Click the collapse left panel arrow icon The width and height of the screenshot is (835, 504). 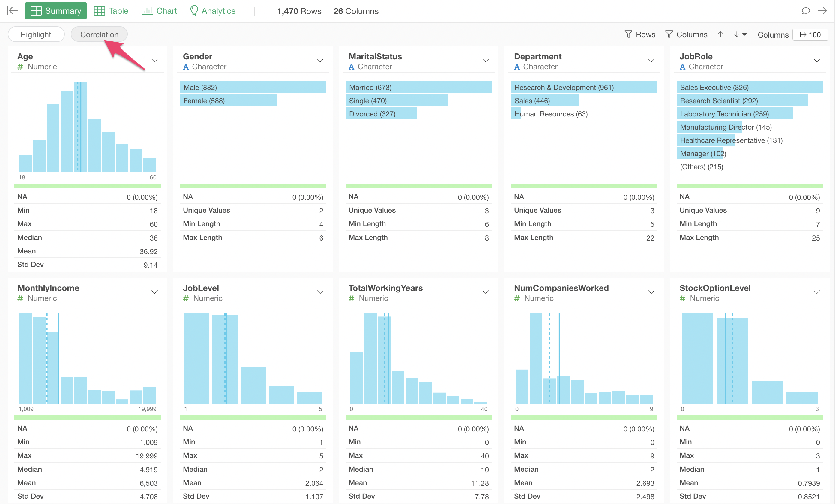click(x=12, y=11)
